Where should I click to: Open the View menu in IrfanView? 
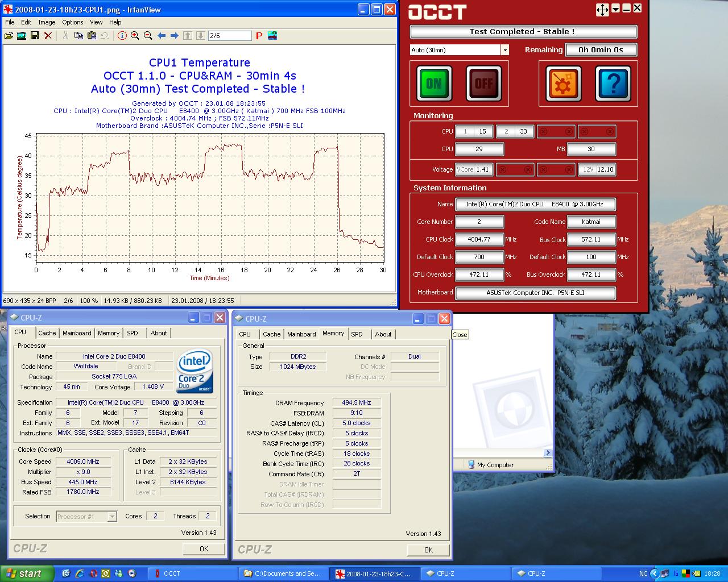(x=96, y=22)
